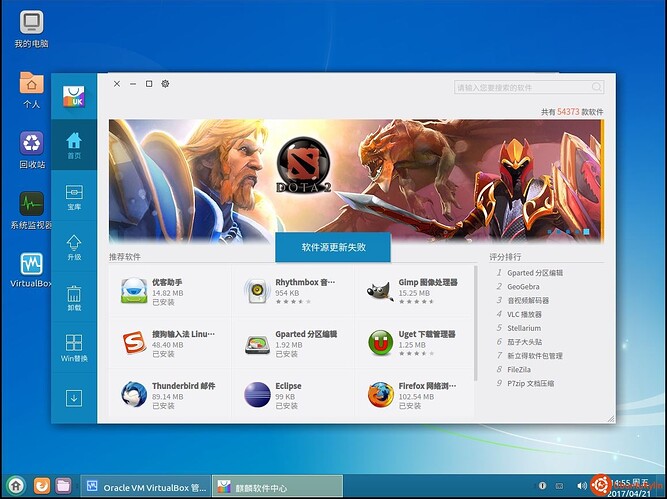Open Stellarium in ranking list
This screenshot has width=667, height=499.
click(524, 328)
